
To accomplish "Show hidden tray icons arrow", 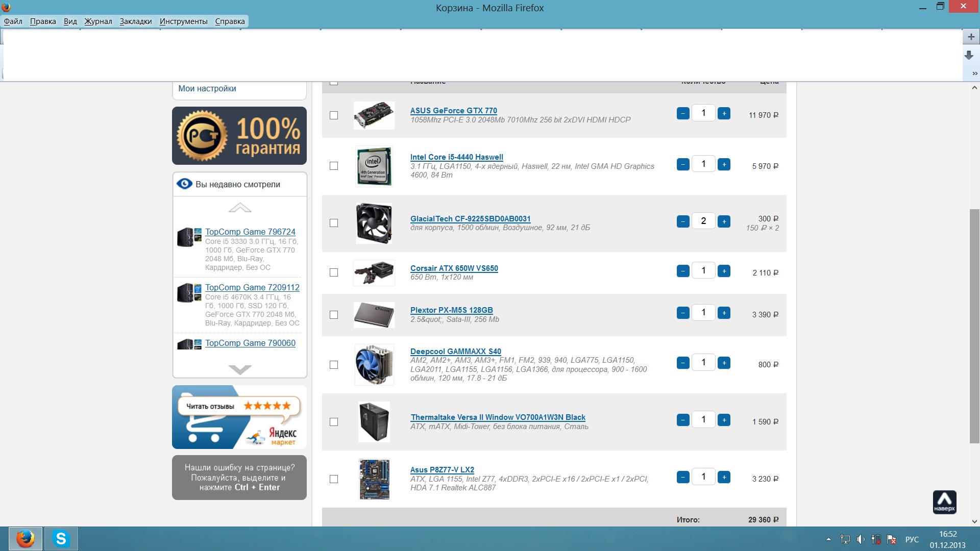I will [x=828, y=539].
